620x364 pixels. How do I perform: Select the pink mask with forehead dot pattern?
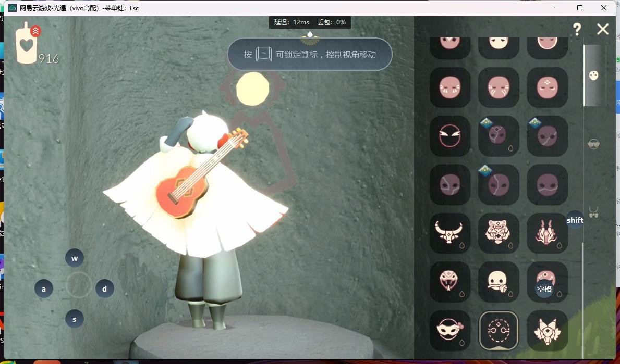[x=547, y=87]
